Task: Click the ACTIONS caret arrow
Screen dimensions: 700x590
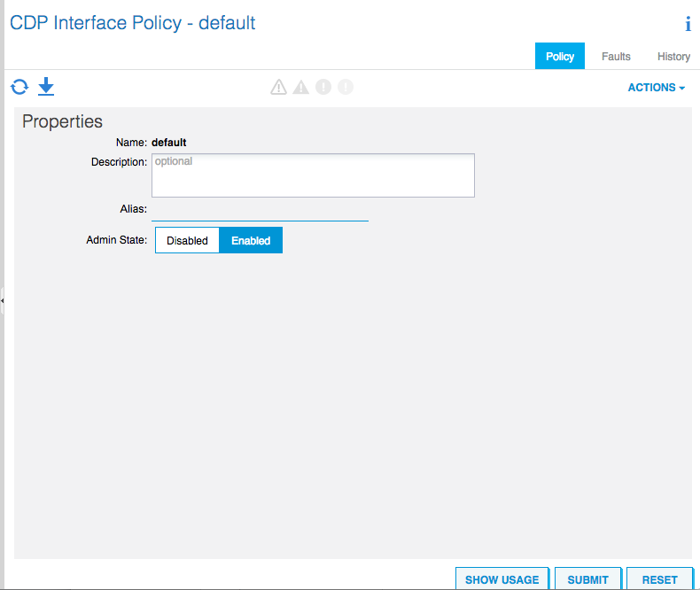Action: coord(682,89)
